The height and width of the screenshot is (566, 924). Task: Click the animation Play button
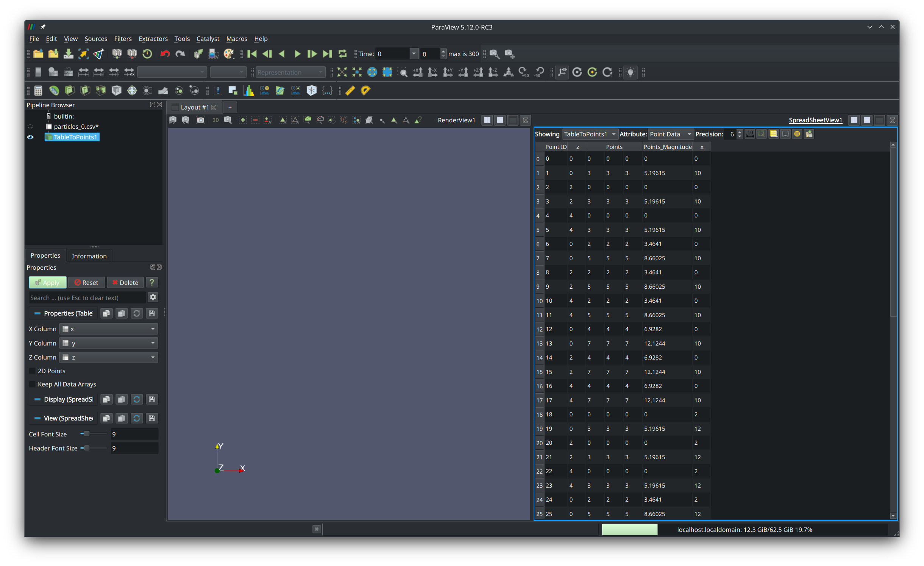tap(298, 54)
